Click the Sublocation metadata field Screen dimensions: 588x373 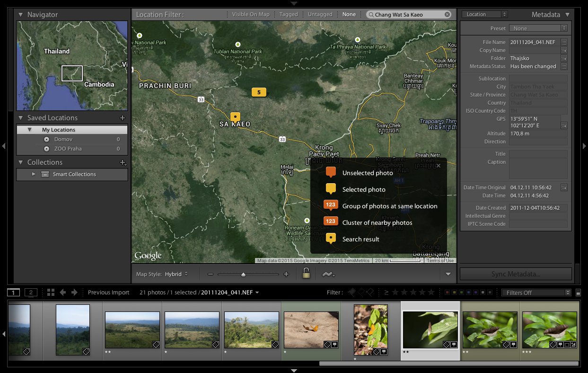point(538,79)
